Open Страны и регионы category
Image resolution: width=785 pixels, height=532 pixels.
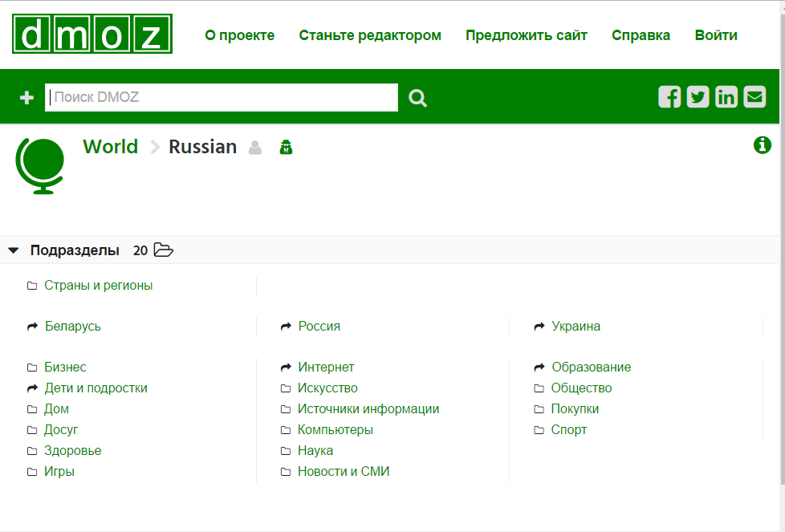tap(98, 286)
